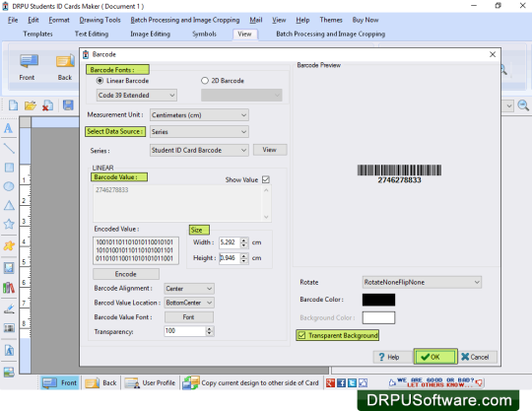This screenshot has width=532, height=411.
Task: Open the Drawing Tools menu
Action: (100, 20)
